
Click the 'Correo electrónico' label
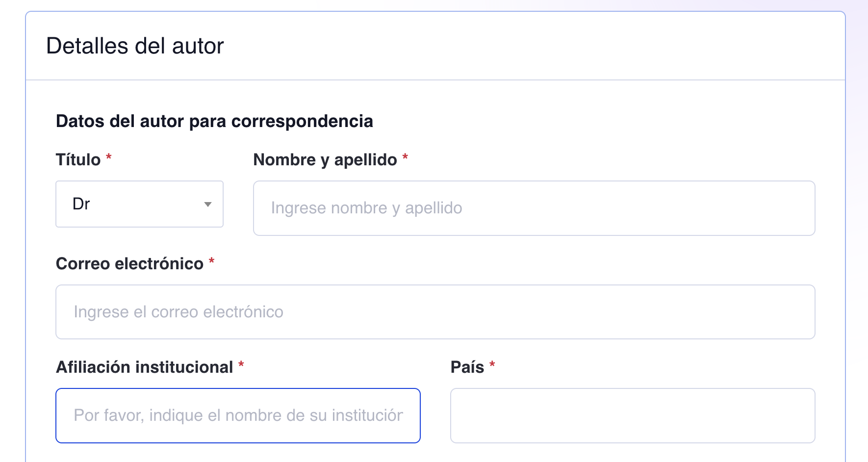[x=130, y=263]
